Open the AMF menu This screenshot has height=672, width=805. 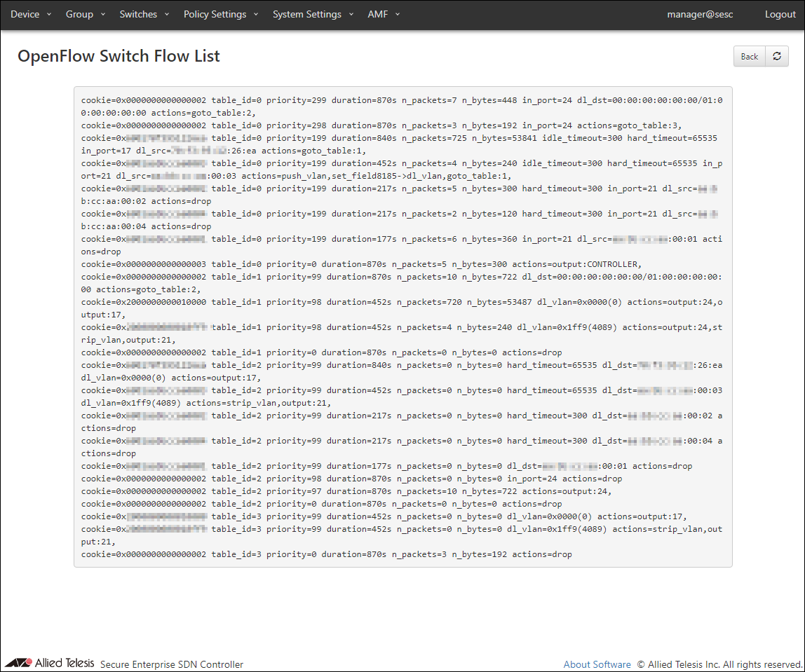tap(377, 14)
